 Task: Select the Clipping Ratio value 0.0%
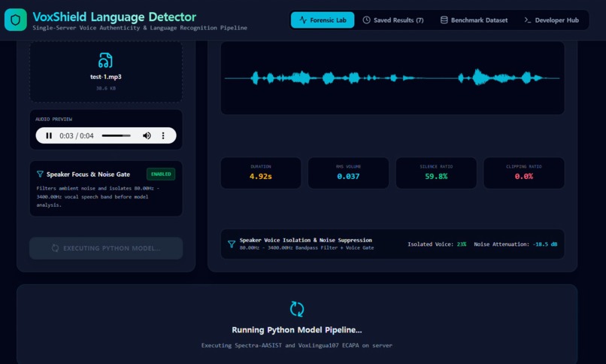pyautogui.click(x=524, y=177)
